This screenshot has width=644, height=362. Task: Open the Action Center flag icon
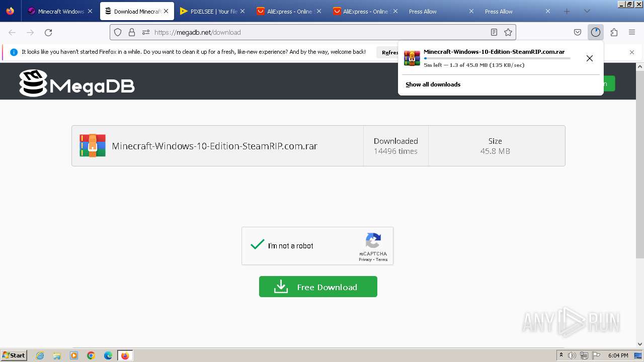596,355
